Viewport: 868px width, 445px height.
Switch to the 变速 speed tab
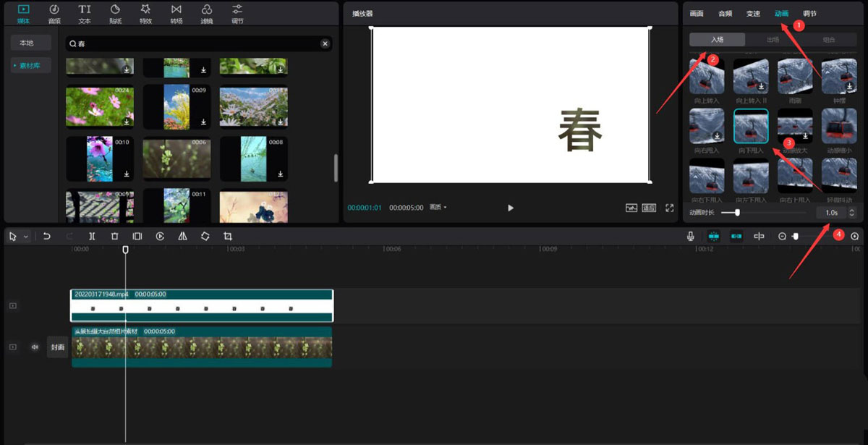pos(753,14)
